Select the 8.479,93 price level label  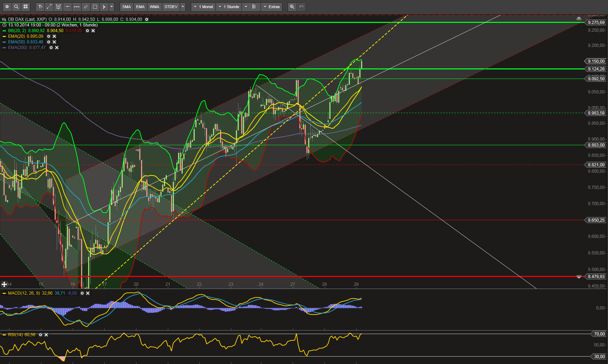(596, 277)
